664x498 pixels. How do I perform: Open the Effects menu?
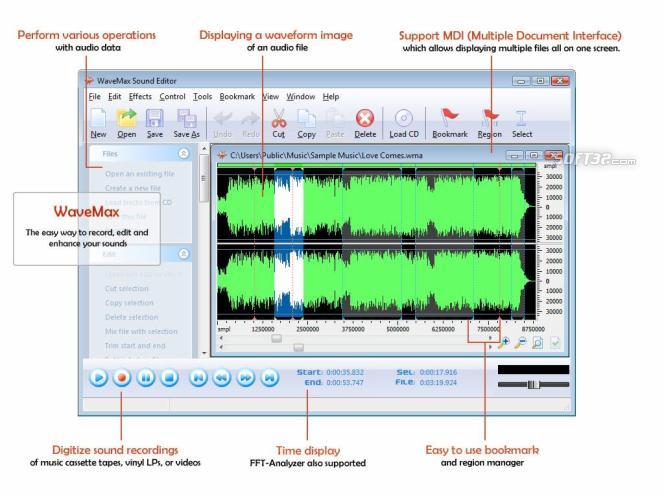click(x=140, y=97)
